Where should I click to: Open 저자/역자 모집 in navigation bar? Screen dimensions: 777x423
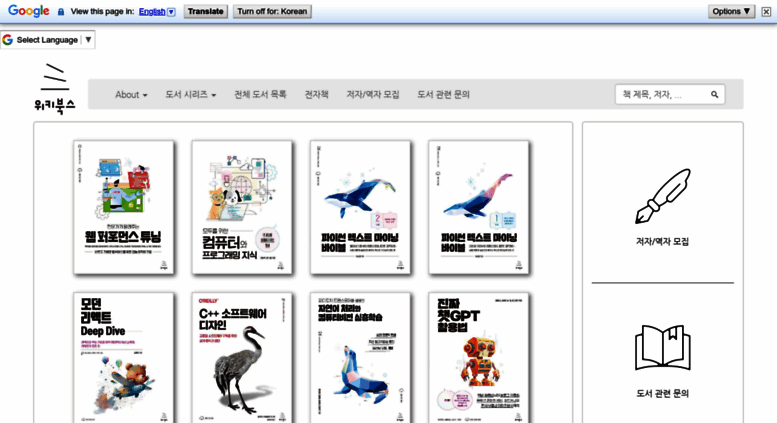coord(373,94)
